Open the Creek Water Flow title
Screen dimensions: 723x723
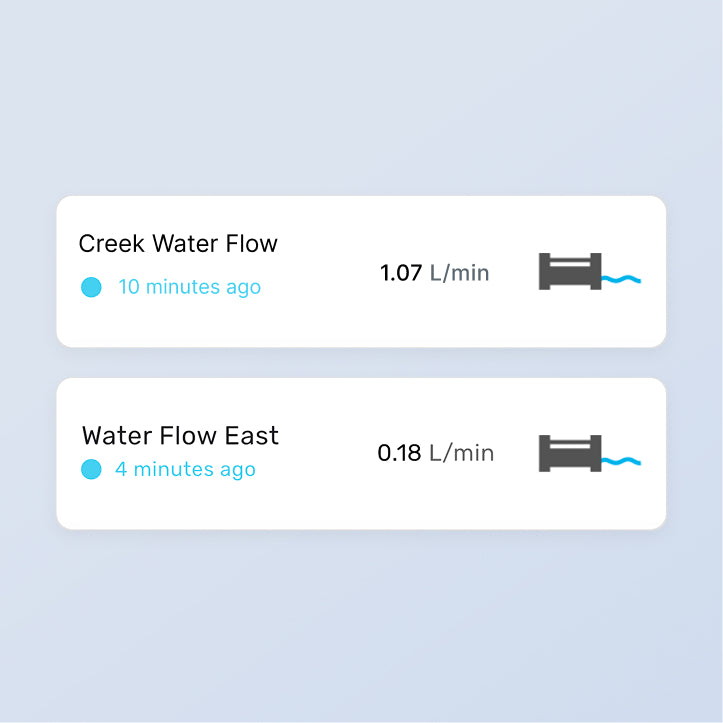click(178, 243)
